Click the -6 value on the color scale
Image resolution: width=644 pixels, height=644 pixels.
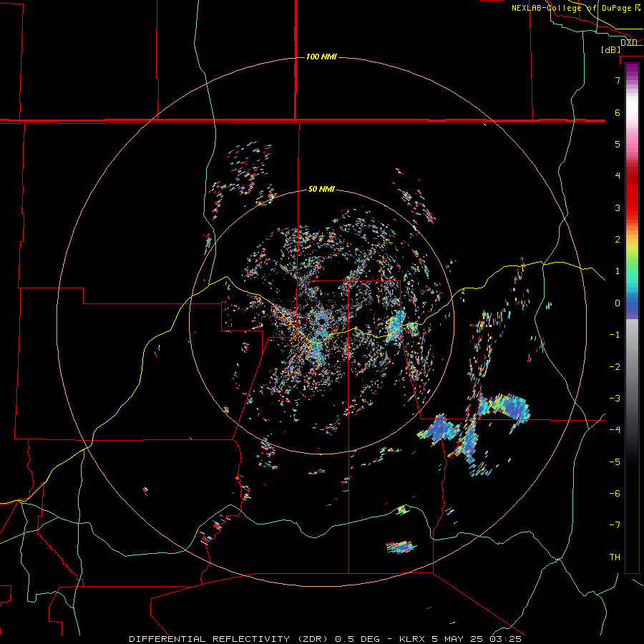pyautogui.click(x=615, y=494)
